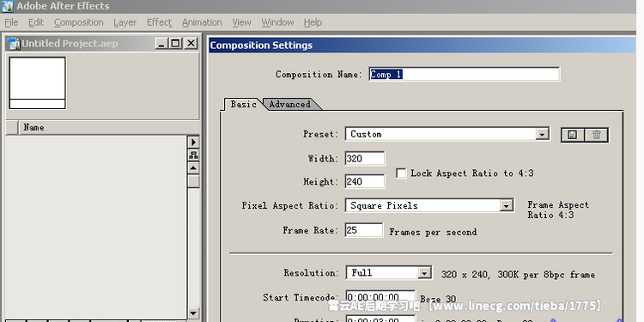Click the Frame Rate field showing 25

point(364,230)
